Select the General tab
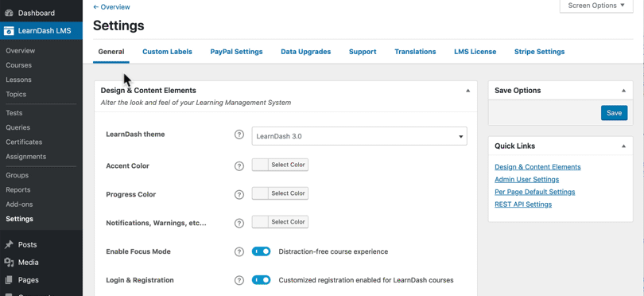This screenshot has width=644, height=296. 111,52
